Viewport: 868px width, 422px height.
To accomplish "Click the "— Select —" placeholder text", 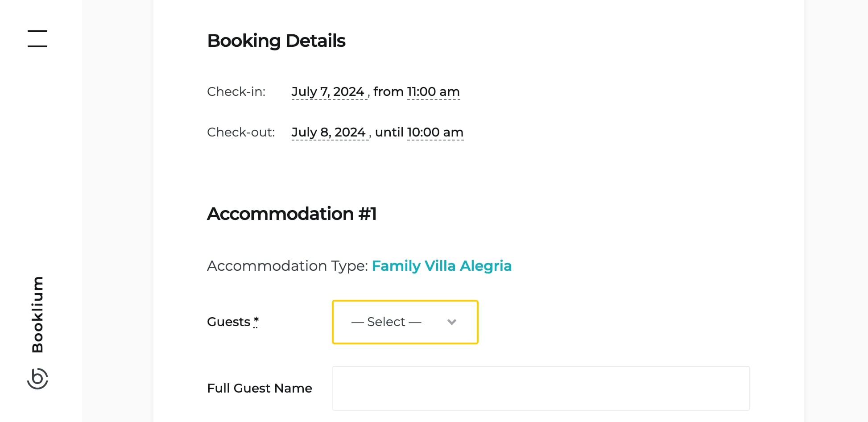I will pyautogui.click(x=386, y=322).
